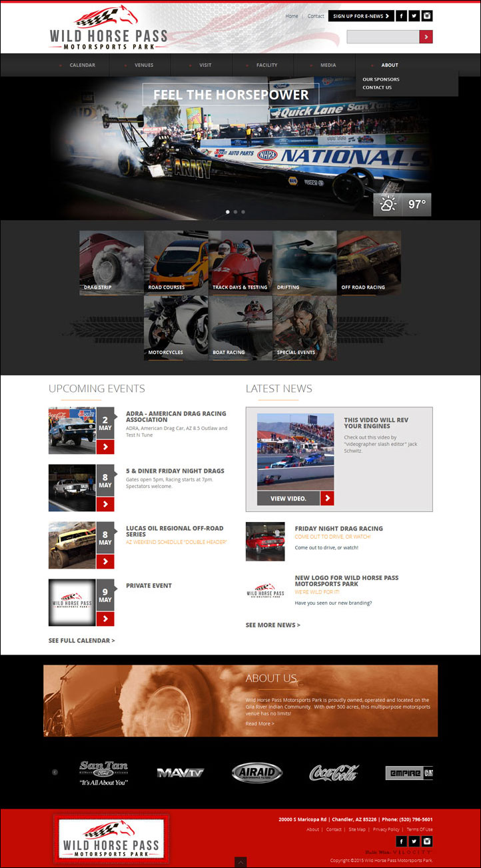Open the red arrow for Lucas Oil event
The image size is (481, 868).
click(105, 561)
